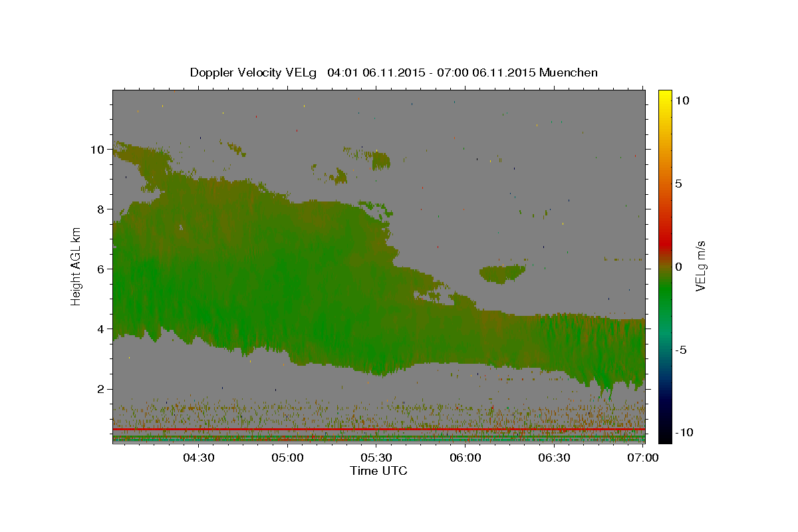Click the '07:00' time tick label
The width and height of the screenshot is (798, 532).
pos(643,458)
